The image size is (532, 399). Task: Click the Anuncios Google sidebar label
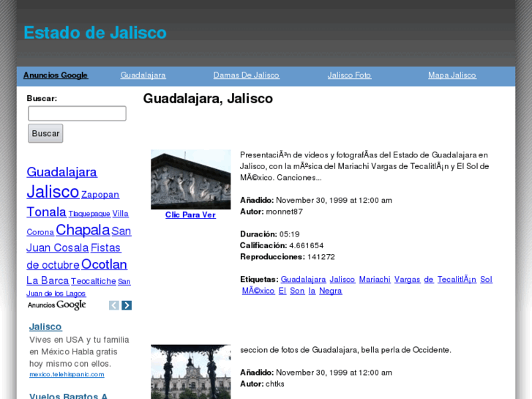[x=56, y=305]
